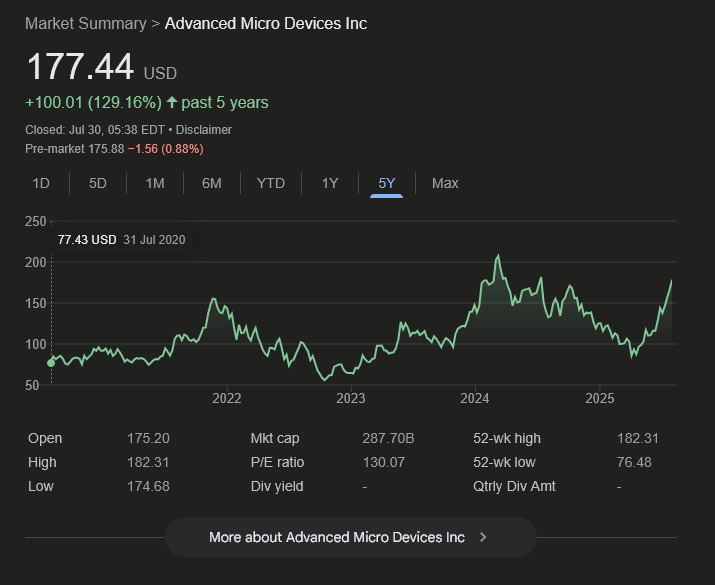Click the 52-wk high value 182.31
This screenshot has height=585, width=715.
pos(638,438)
